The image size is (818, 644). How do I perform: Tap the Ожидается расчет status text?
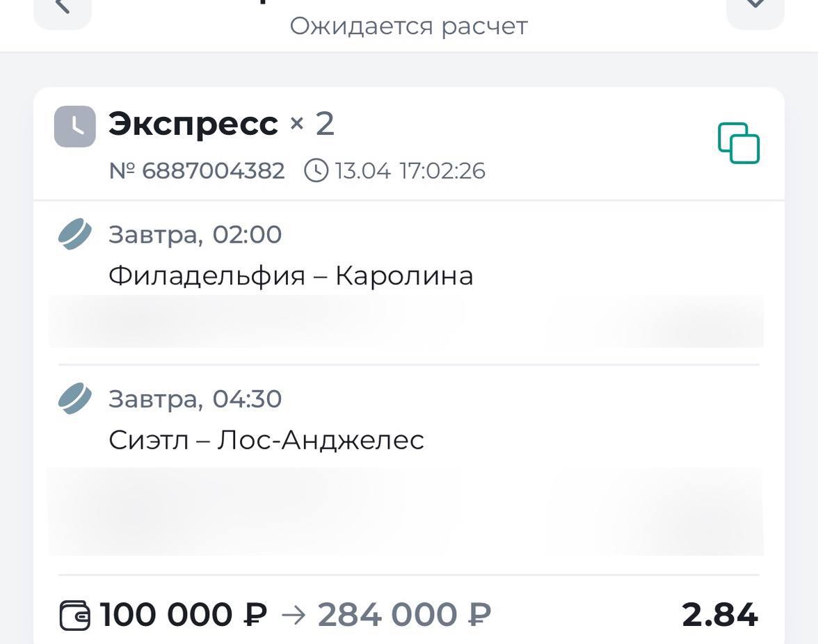409,26
